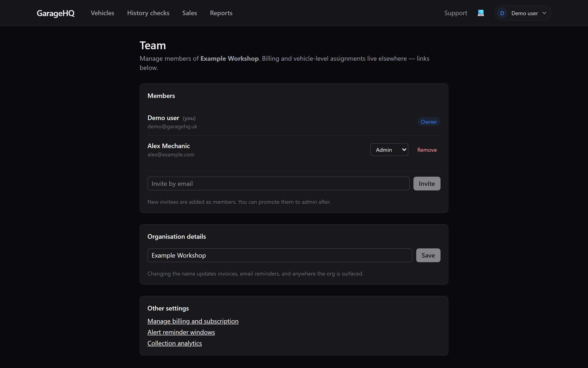
Task: Click the Demo user name in Members
Action: [x=163, y=118]
